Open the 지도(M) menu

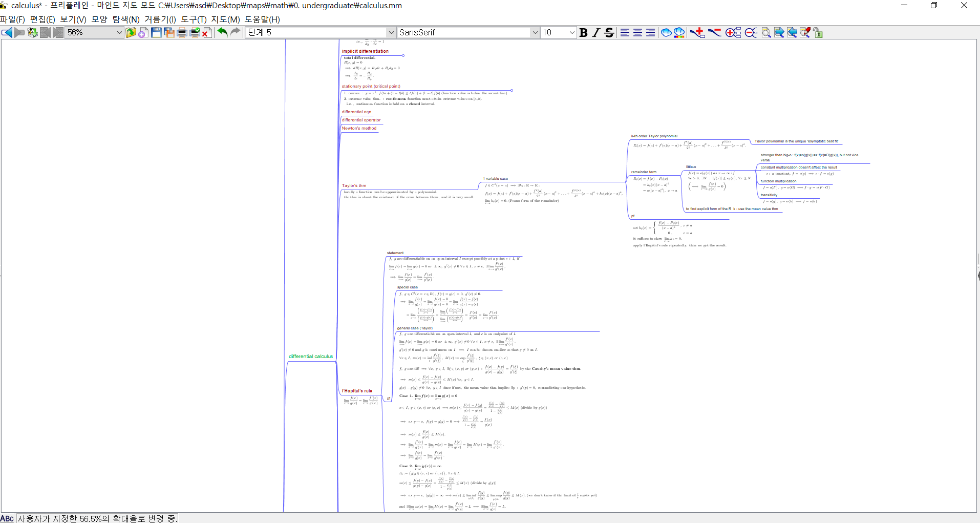225,19
